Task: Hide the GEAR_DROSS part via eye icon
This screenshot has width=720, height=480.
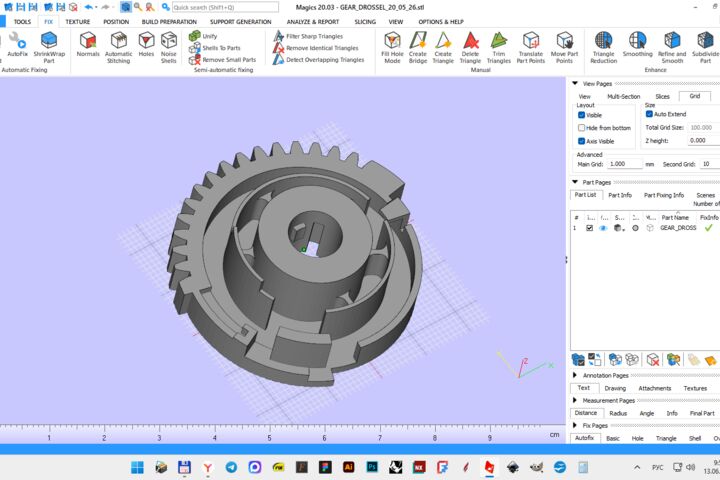Action: [x=603, y=228]
